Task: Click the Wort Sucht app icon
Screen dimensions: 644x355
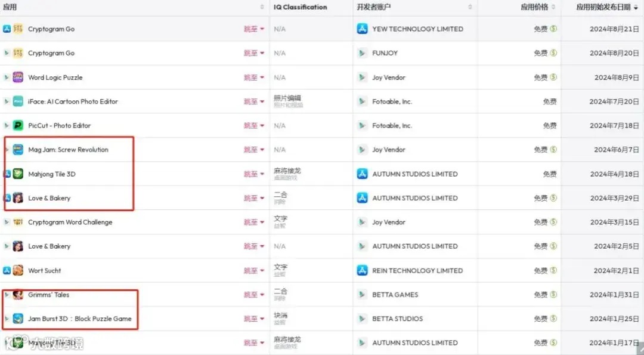Action: (x=18, y=270)
